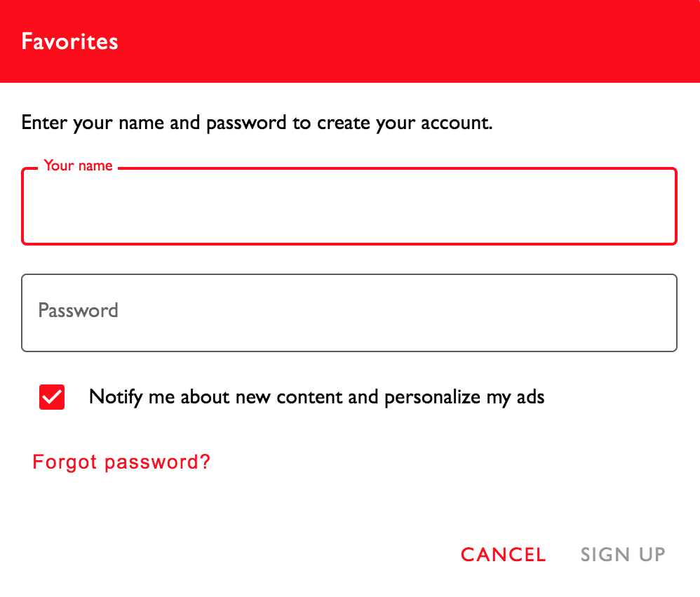Click the instruction text about creating your account

coord(257,122)
